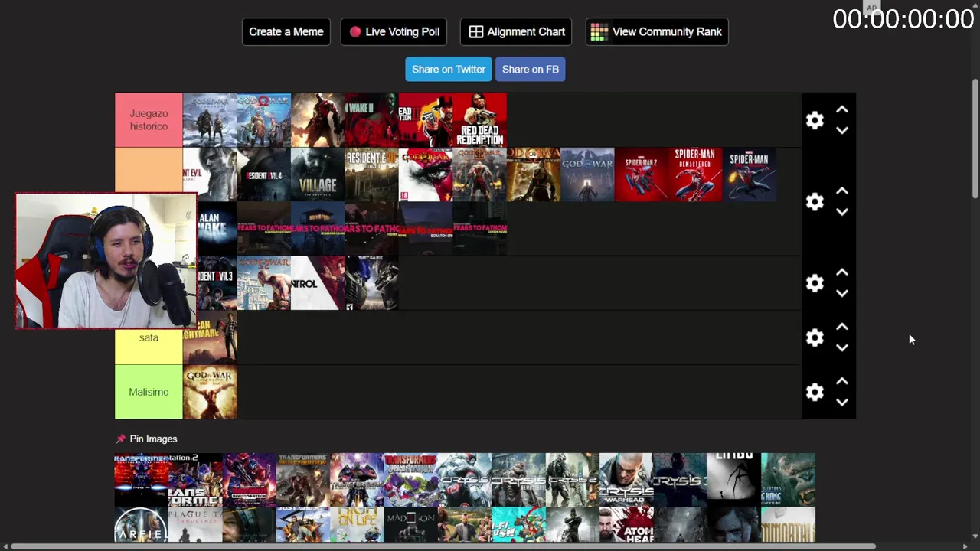The image size is (980, 551).
Task: Move Malisimo tier down
Action: pyautogui.click(x=842, y=402)
